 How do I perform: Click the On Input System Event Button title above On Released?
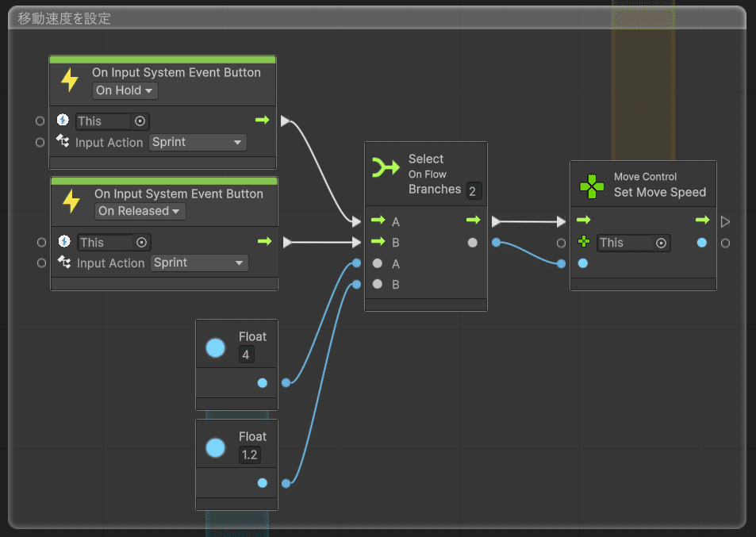[x=178, y=194]
